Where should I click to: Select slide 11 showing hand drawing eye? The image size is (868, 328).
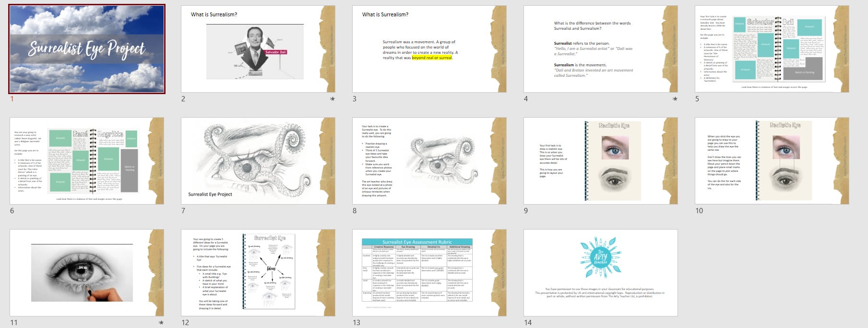tap(87, 273)
